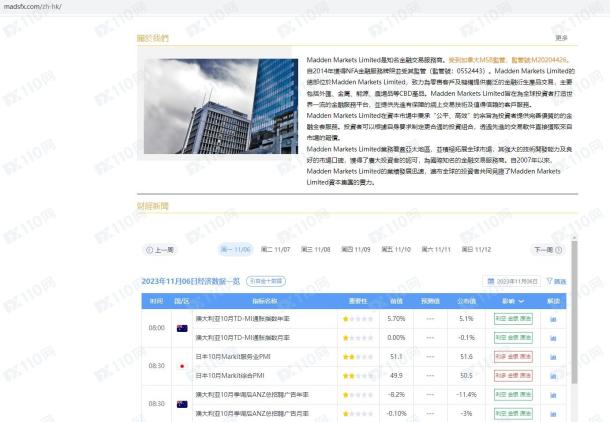Click the 更多 link in the about section

pyautogui.click(x=561, y=38)
